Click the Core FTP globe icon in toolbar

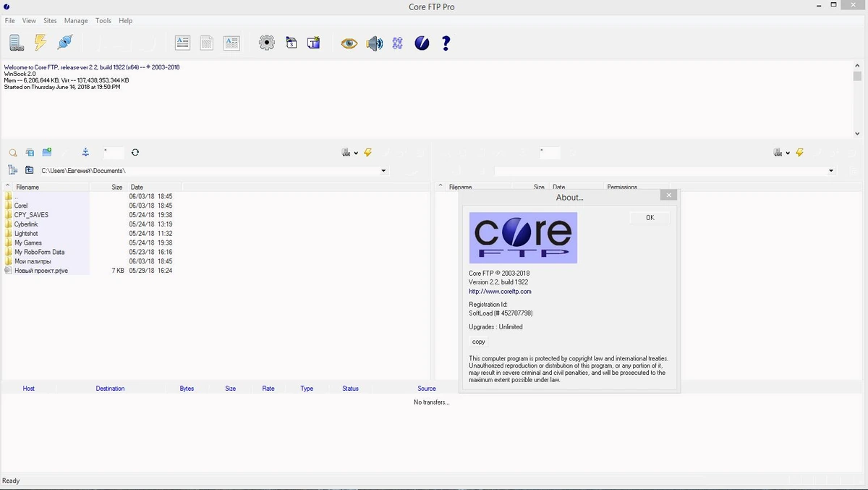pyautogui.click(x=422, y=43)
